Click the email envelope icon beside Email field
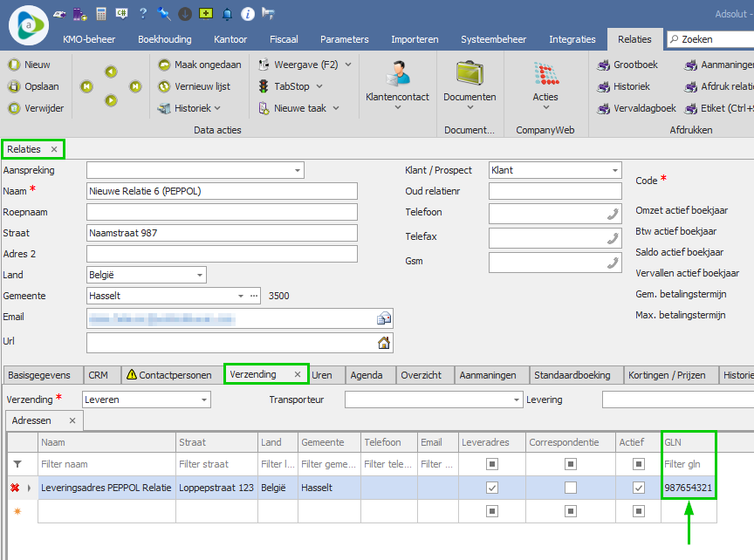Image resolution: width=754 pixels, height=560 pixels. (x=383, y=318)
